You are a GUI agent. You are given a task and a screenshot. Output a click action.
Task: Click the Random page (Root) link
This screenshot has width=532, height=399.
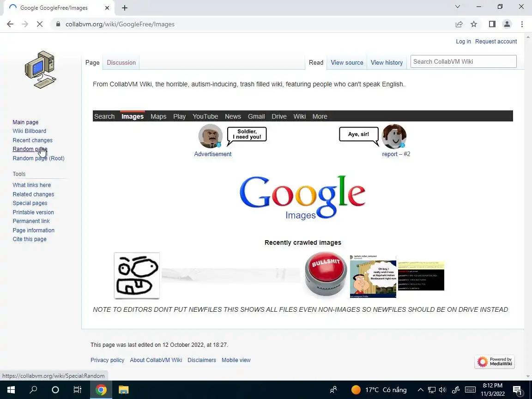pyautogui.click(x=38, y=158)
